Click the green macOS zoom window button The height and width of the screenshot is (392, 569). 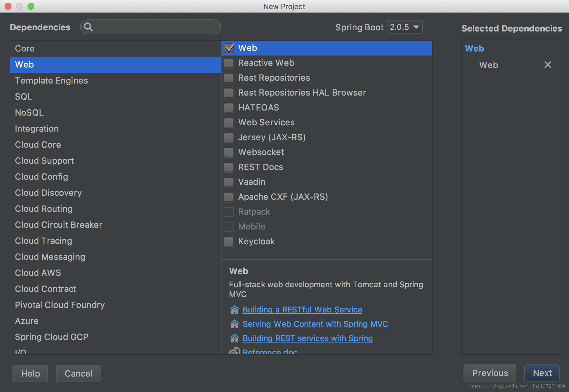tap(31, 6)
